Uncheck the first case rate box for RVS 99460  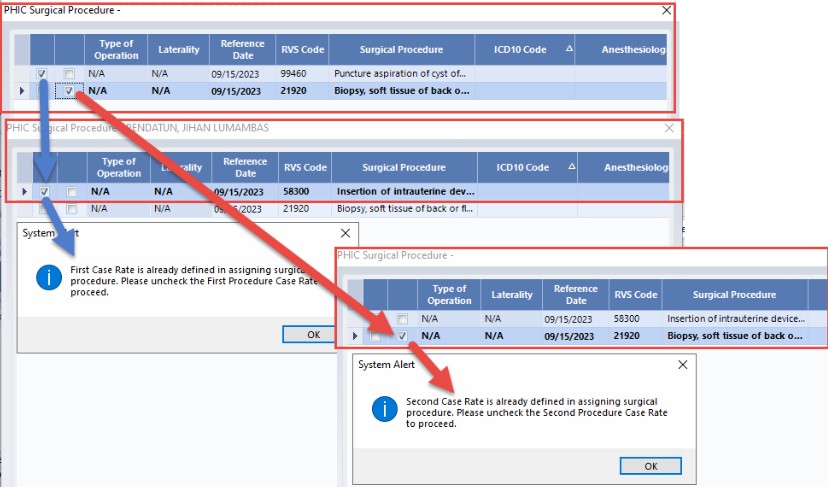click(42, 74)
